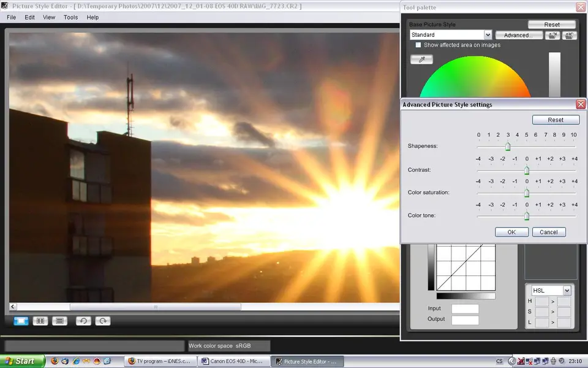This screenshot has width=588, height=368.
Task: Select the eyedropper color picker tool
Action: coord(421,59)
